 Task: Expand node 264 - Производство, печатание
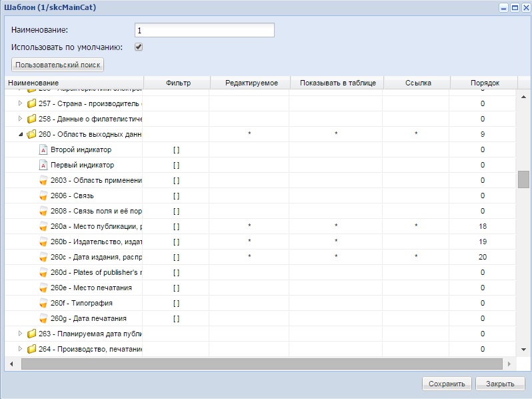pyautogui.click(x=20, y=349)
